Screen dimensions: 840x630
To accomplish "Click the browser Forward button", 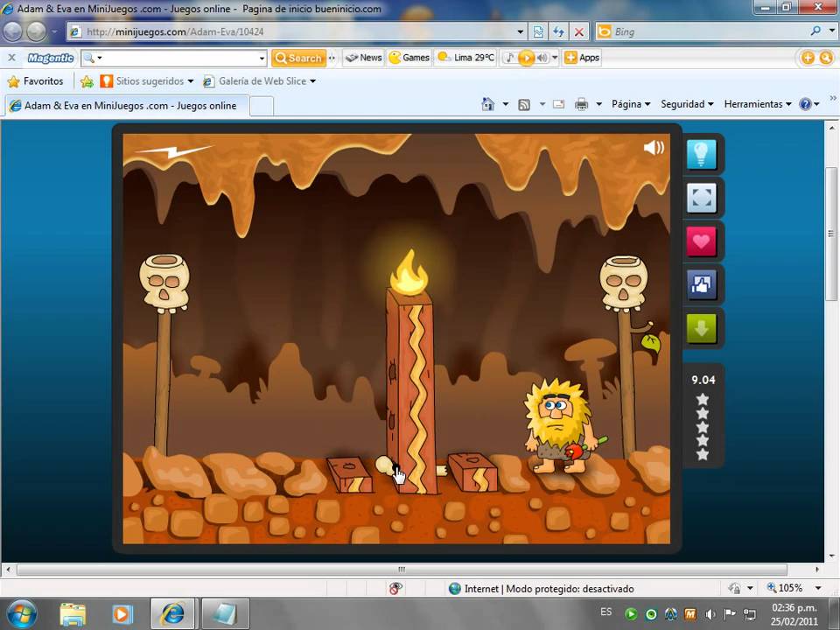I will 36,31.
